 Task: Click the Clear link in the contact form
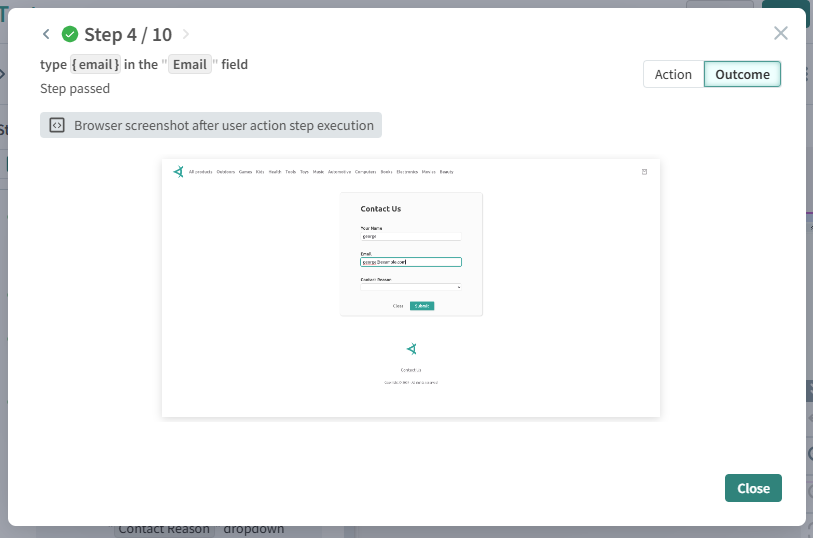coord(398,306)
